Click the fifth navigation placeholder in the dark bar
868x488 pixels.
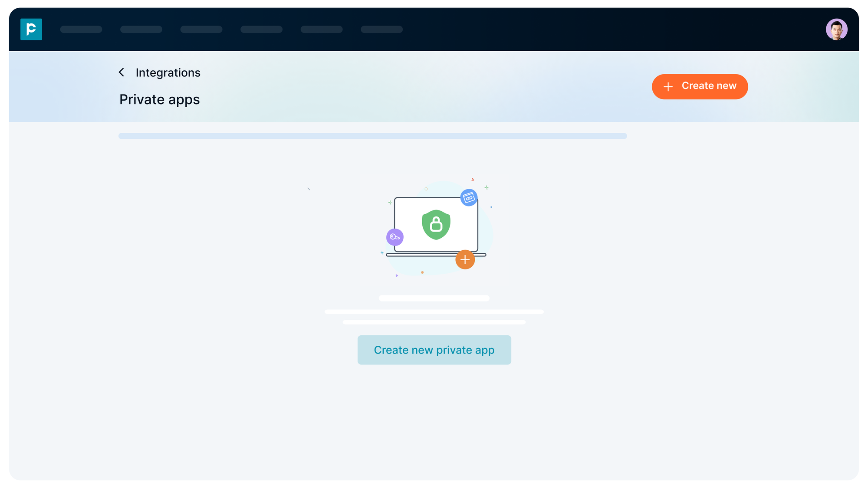321,29
